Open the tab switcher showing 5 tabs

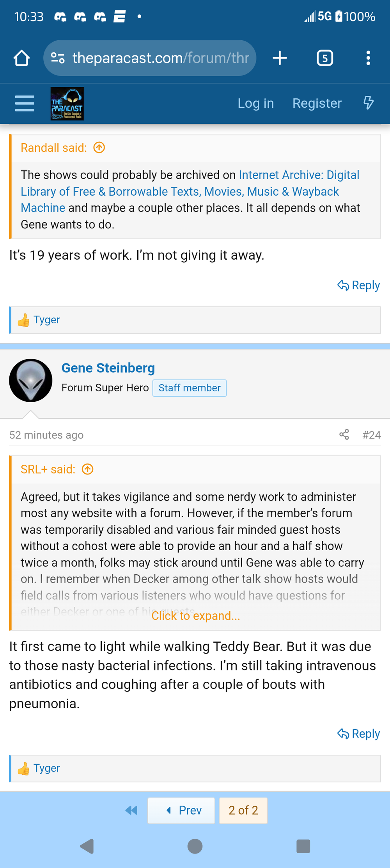point(324,58)
